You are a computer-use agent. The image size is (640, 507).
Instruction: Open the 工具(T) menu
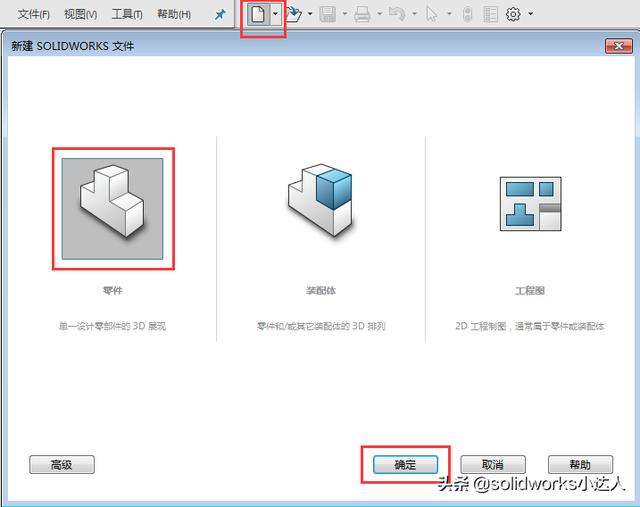point(127,15)
